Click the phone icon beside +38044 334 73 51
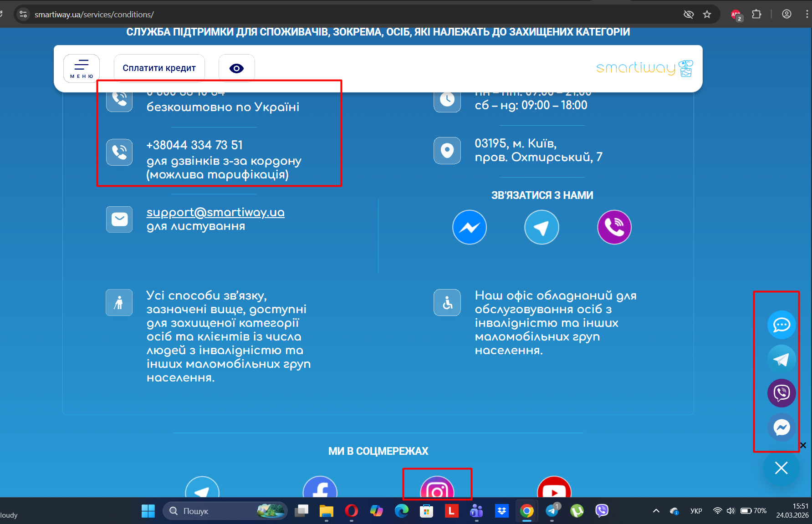This screenshot has width=812, height=524. tap(119, 152)
